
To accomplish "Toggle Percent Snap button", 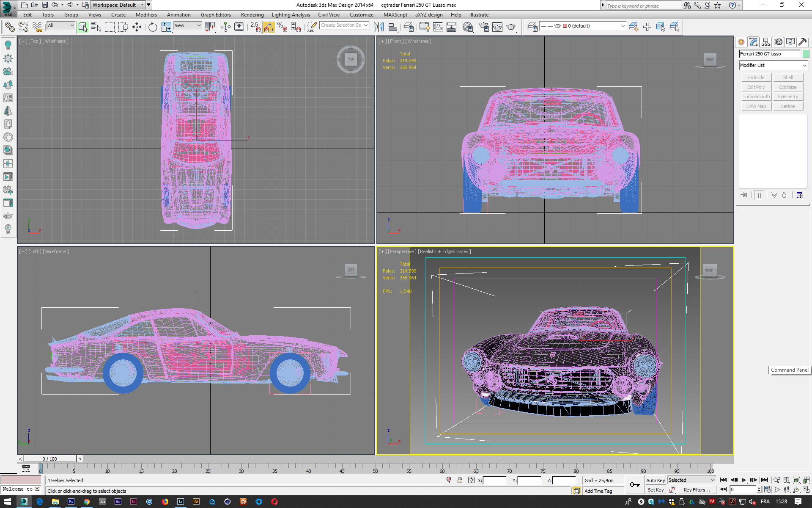I will click(283, 27).
